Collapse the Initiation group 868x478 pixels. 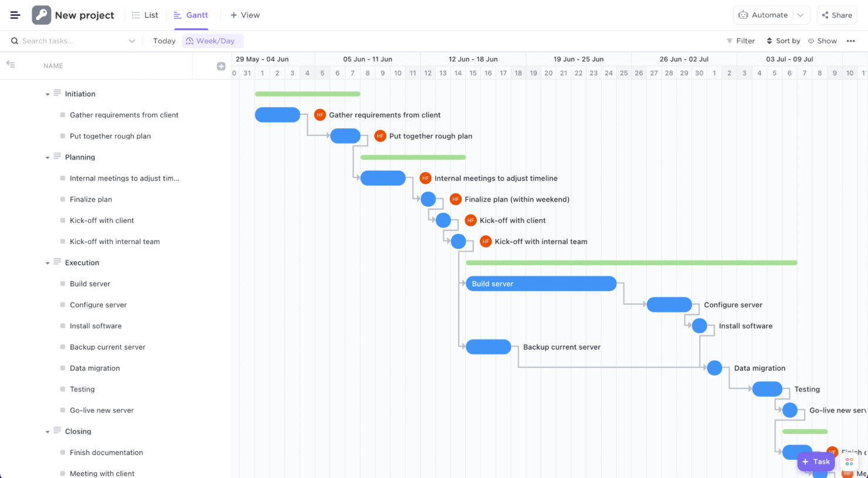point(48,94)
